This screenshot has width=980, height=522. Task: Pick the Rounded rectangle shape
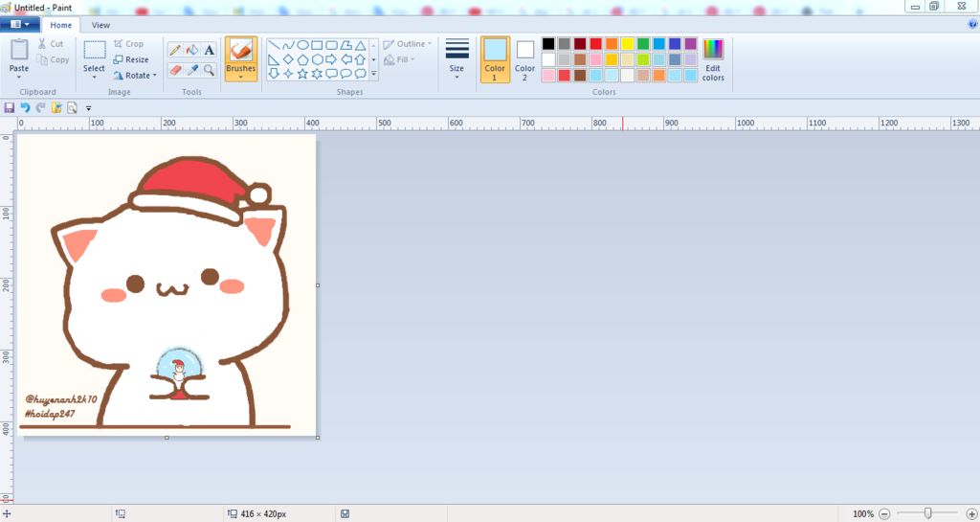pos(331,45)
